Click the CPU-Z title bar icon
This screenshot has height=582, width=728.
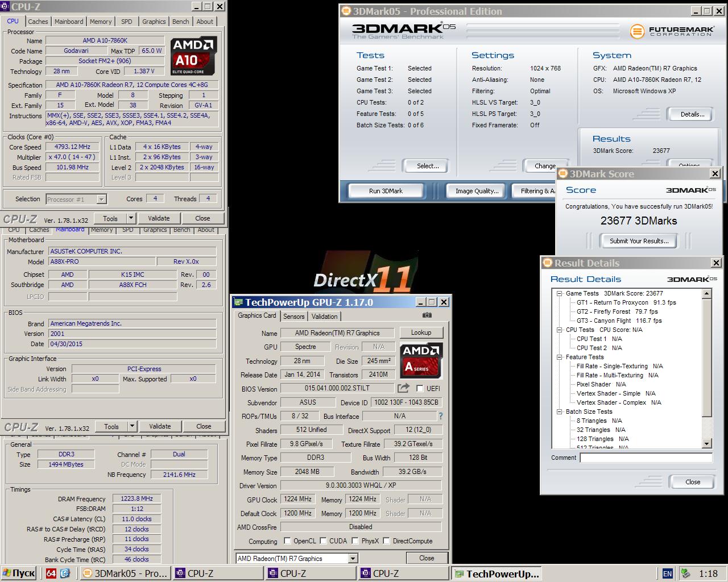tap(6, 7)
